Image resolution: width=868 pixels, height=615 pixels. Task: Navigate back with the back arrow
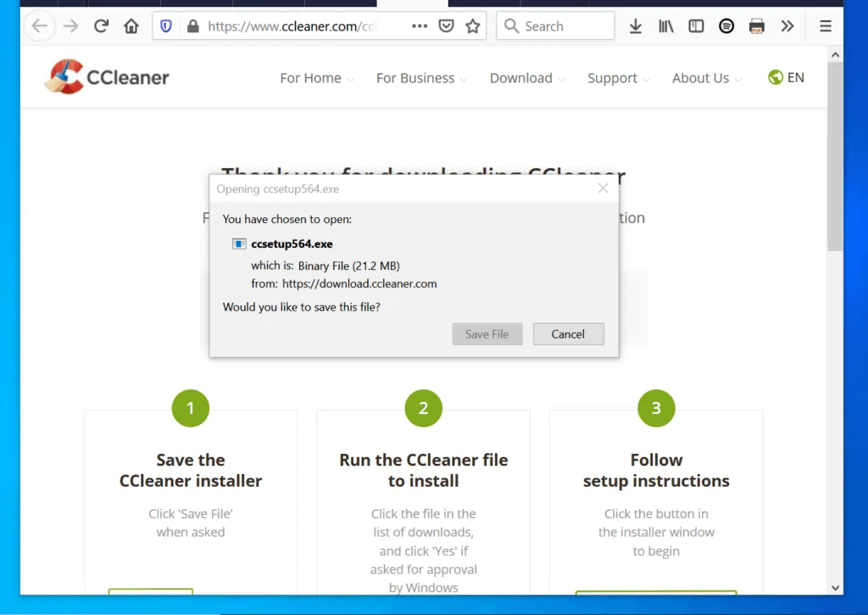(x=39, y=25)
